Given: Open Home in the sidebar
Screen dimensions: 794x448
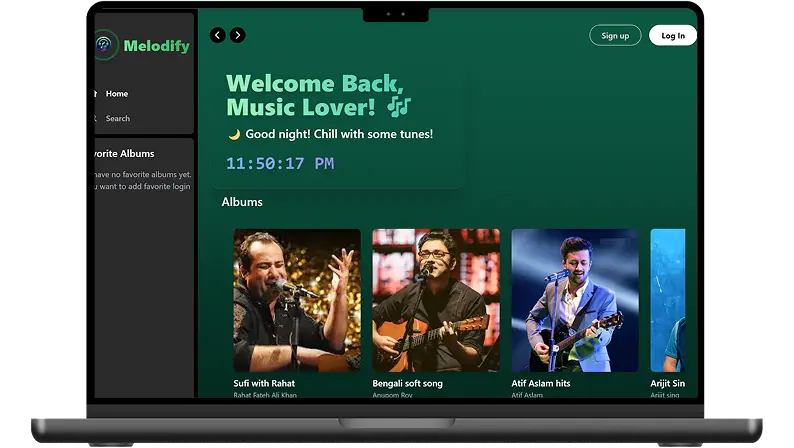Looking at the screenshot, I should click(x=117, y=94).
